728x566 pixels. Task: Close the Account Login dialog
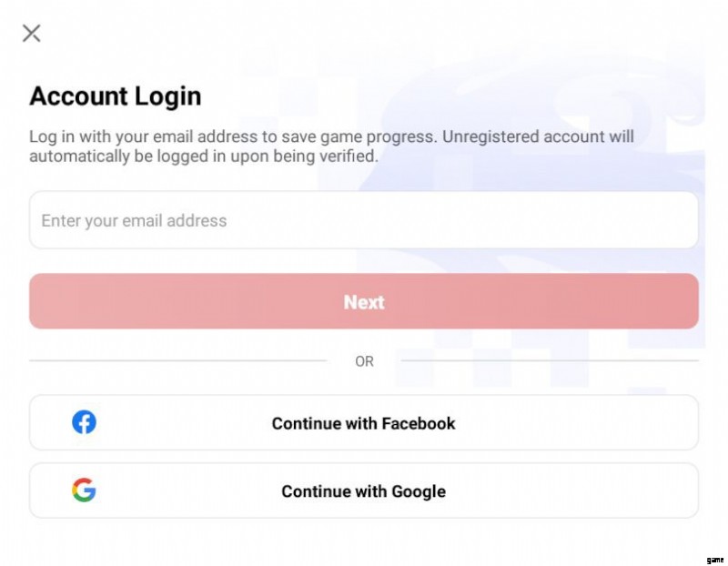(x=32, y=34)
